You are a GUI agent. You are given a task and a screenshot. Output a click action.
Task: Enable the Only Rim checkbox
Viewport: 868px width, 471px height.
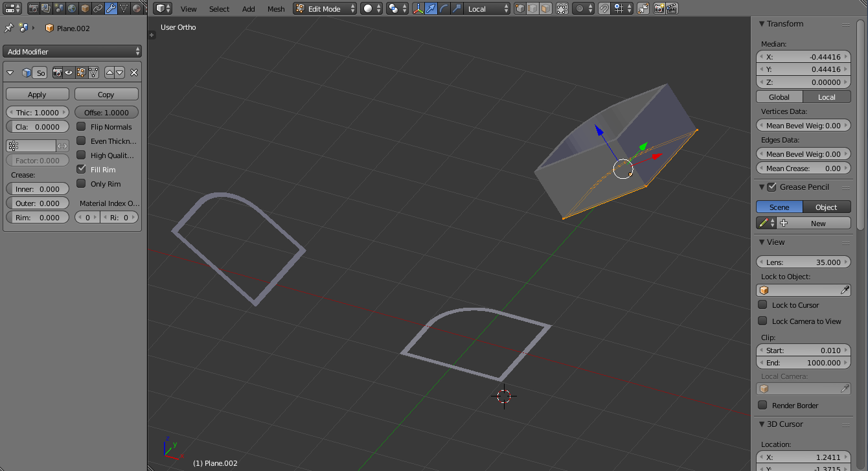click(81, 183)
